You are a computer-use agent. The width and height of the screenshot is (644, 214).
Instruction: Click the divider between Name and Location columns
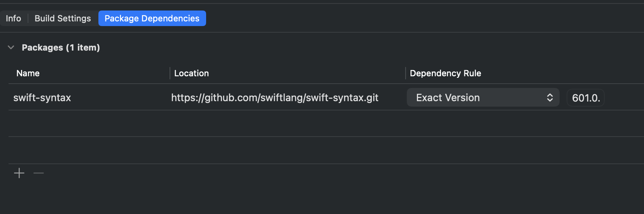point(170,73)
